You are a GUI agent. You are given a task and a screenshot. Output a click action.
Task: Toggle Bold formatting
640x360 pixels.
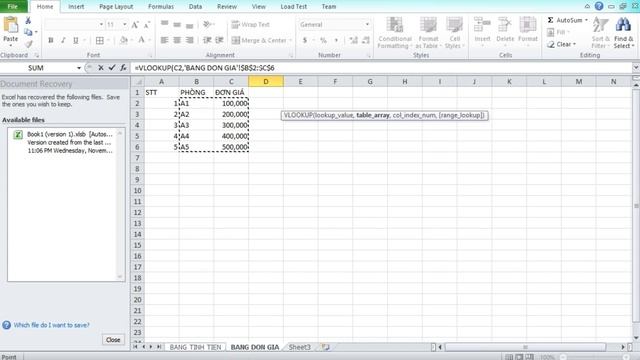pyautogui.click(x=51, y=40)
